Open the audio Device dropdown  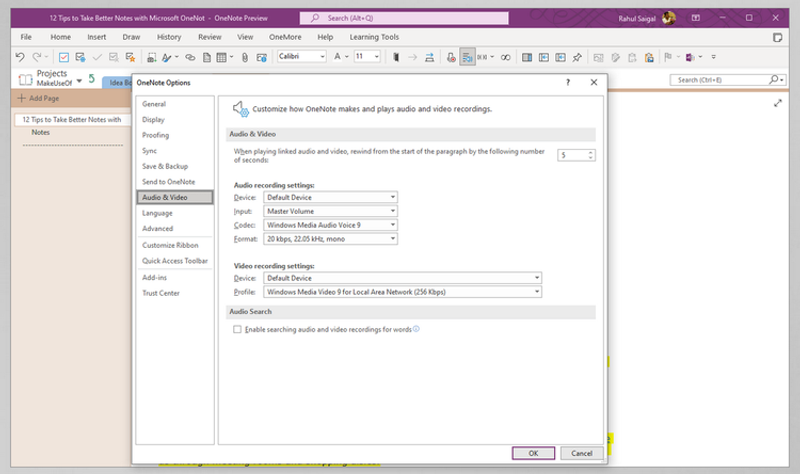coord(330,197)
